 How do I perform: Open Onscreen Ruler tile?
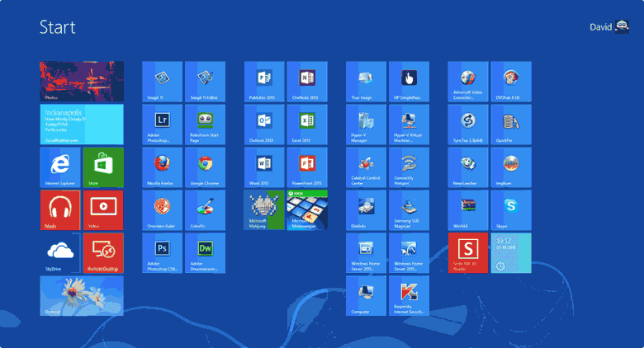162,209
